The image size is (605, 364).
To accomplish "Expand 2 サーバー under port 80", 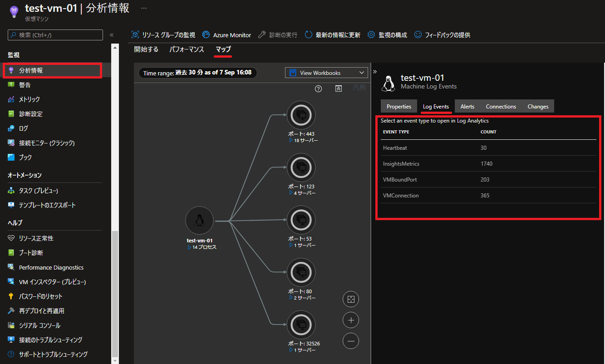I will pyautogui.click(x=302, y=298).
